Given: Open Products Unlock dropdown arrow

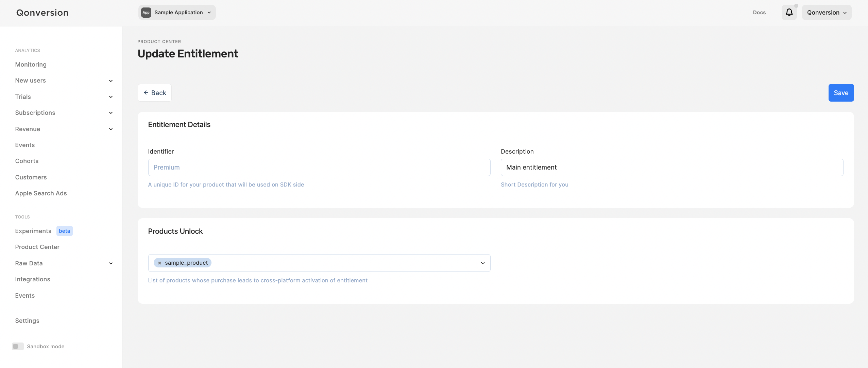Looking at the screenshot, I should pyautogui.click(x=482, y=263).
